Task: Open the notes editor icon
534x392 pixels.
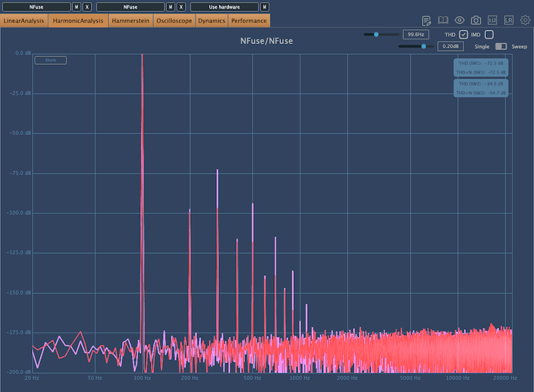Action: (x=426, y=21)
